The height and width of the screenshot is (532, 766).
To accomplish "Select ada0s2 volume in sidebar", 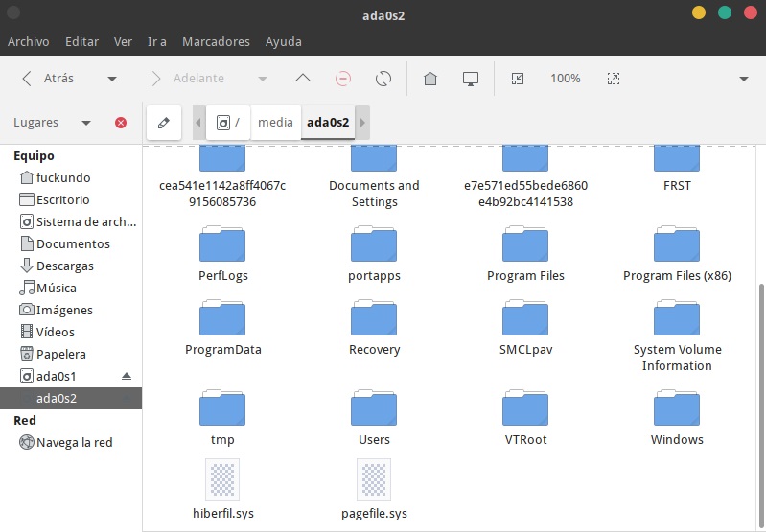I will 71,398.
